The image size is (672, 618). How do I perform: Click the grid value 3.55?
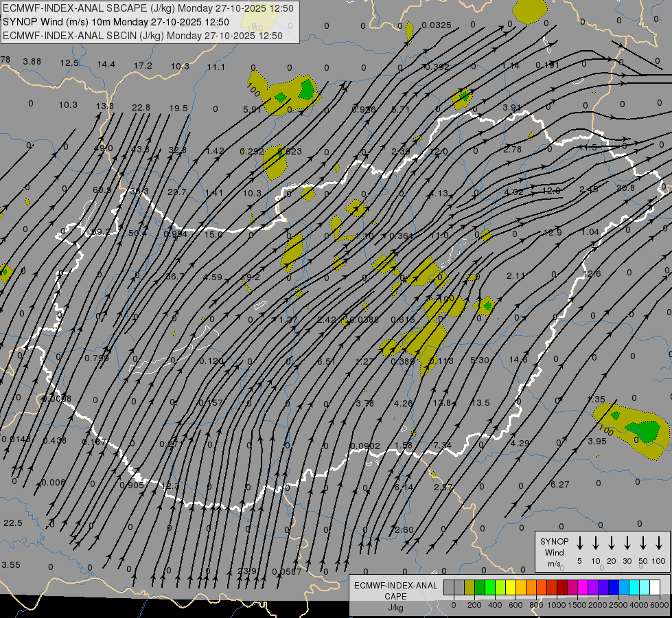click(x=11, y=565)
